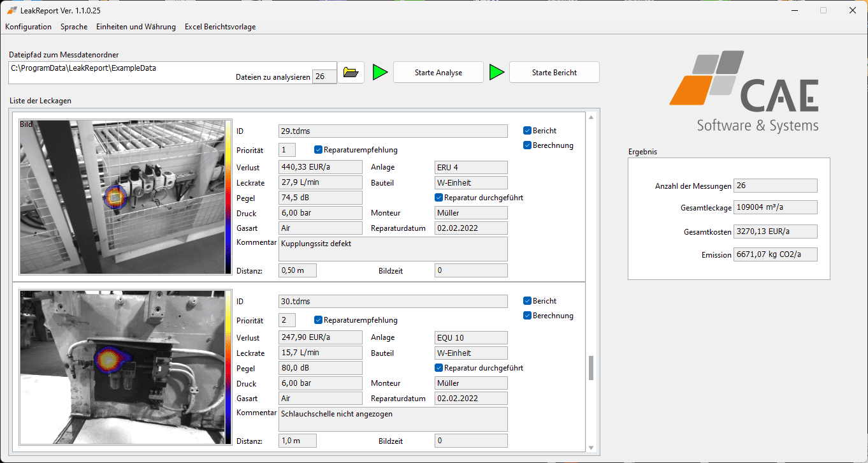The height and width of the screenshot is (463, 868).
Task: Toggle Berechnung checkbox for 30.tdms
Action: point(527,315)
